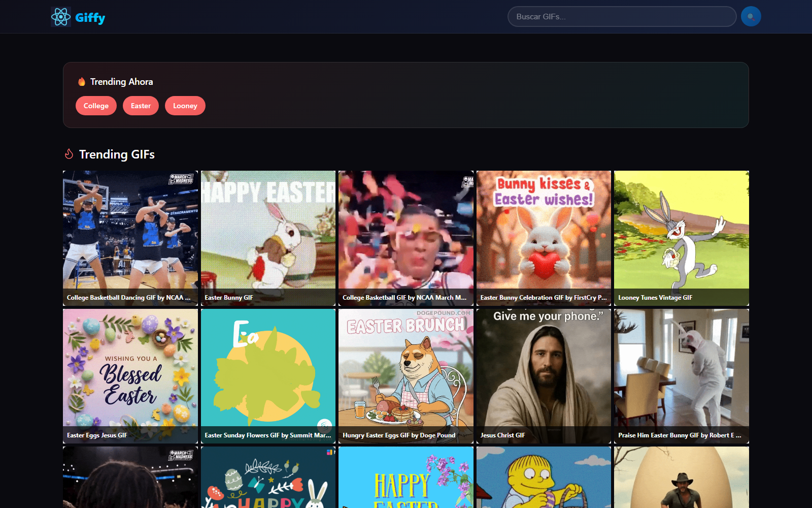
Task: Open College Basketball Dancing GIF thumbnail
Action: pos(130,238)
